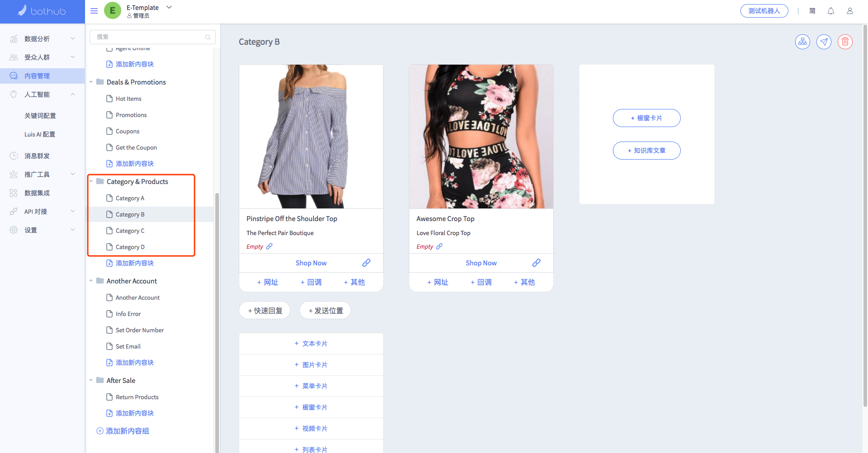Click the content tree scrollbar
This screenshot has height=453, width=868.
[x=217, y=323]
